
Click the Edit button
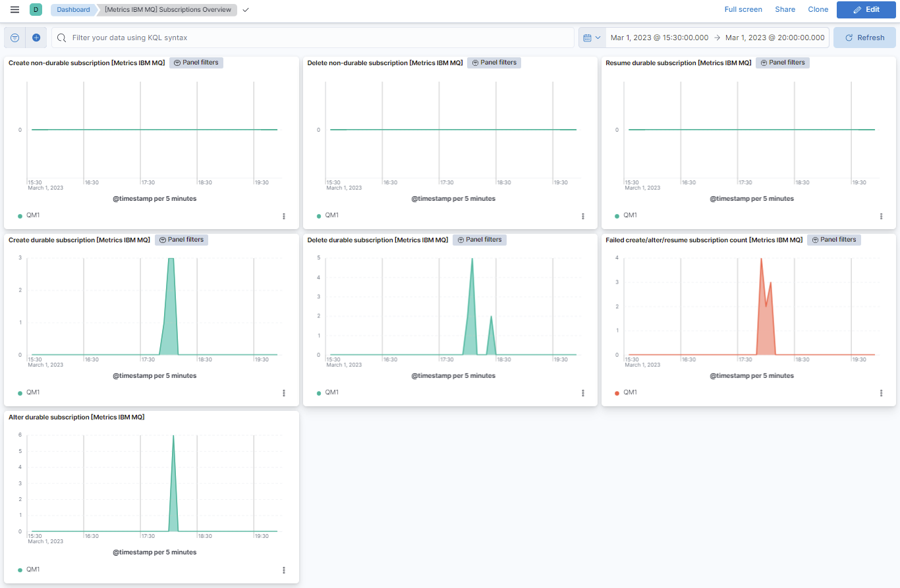point(866,10)
